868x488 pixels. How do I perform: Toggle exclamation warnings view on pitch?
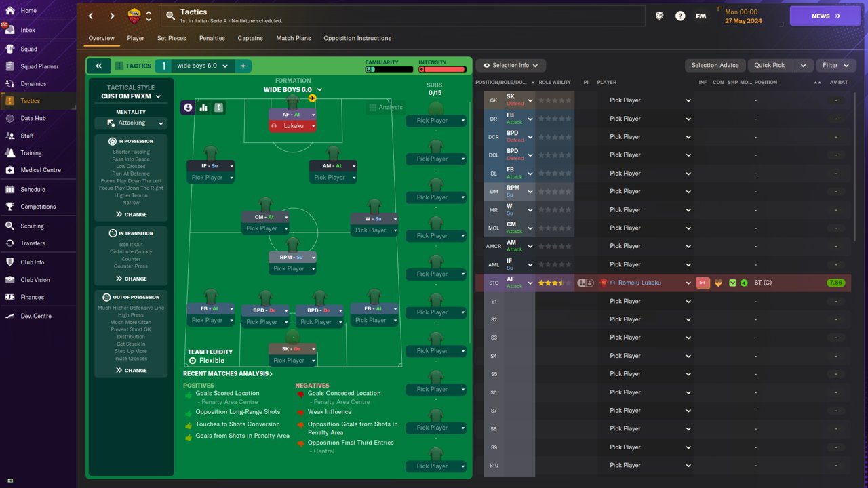(218, 108)
